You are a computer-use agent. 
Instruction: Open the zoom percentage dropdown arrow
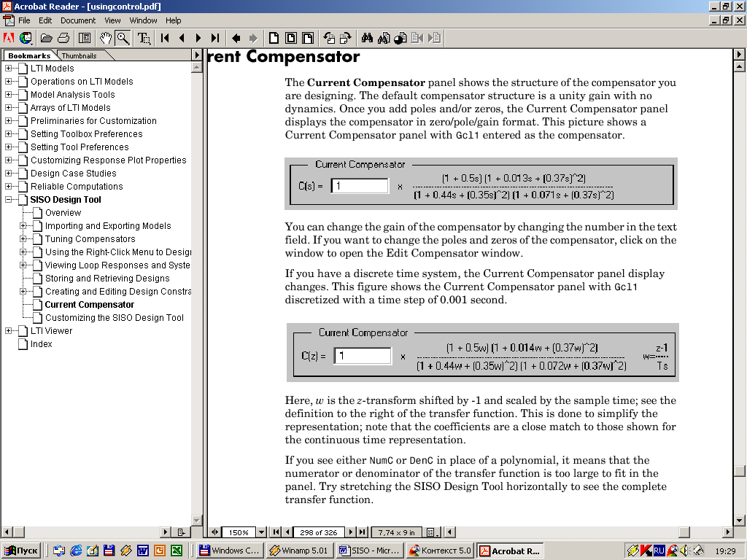[261, 532]
